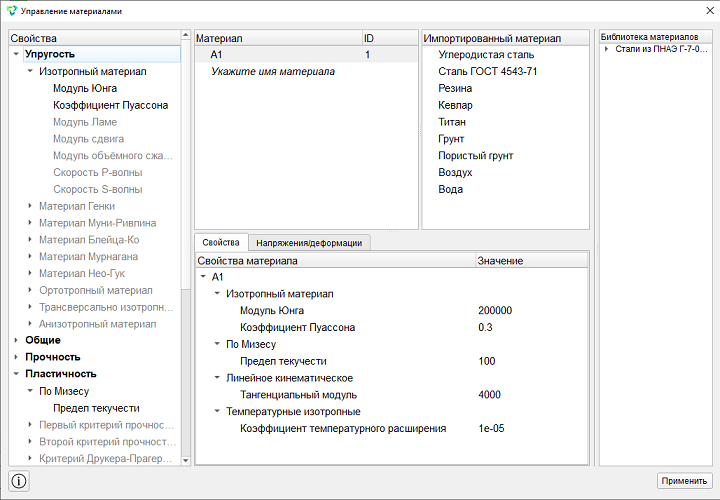Select Модуль Юнга in properties tree
This screenshot has height=500, width=720.
[85, 88]
